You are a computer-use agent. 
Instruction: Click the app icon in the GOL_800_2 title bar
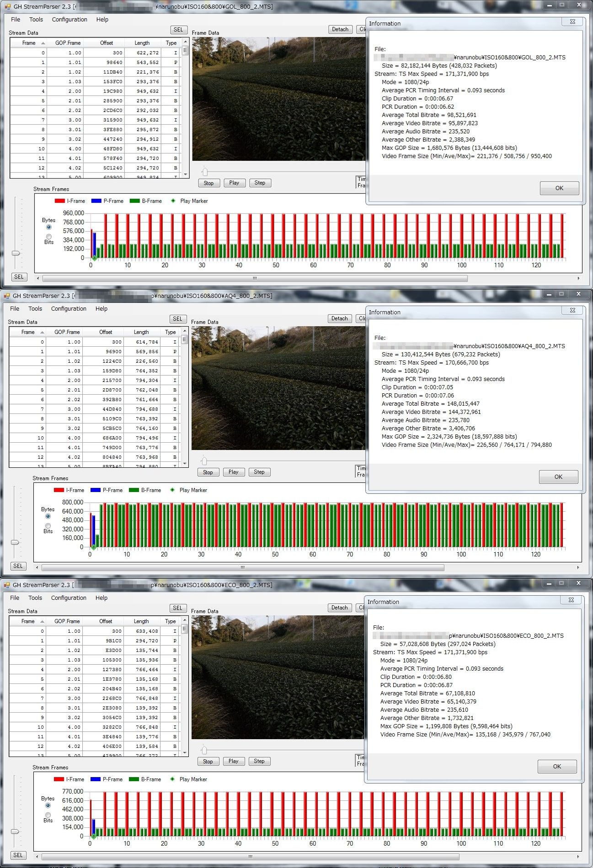7,6
